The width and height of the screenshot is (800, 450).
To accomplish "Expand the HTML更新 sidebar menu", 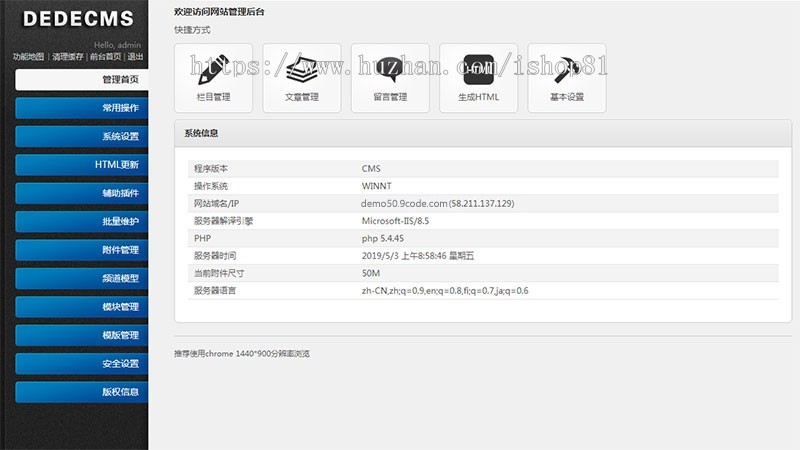I will pos(82,164).
